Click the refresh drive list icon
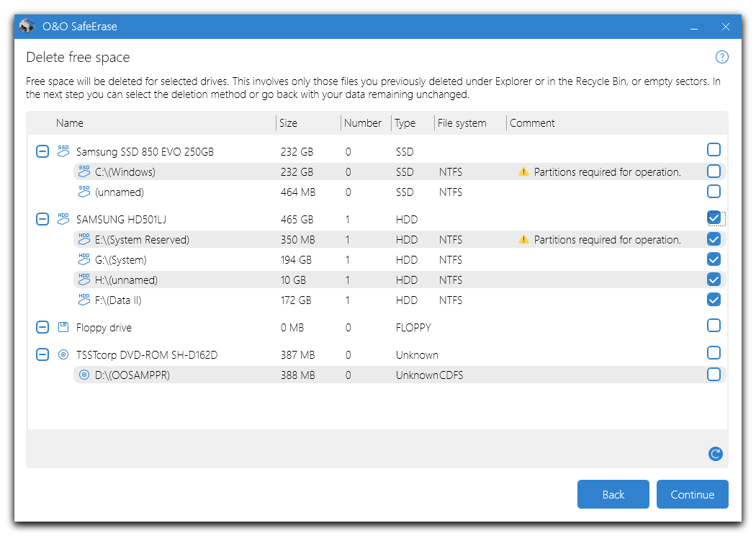 (715, 454)
